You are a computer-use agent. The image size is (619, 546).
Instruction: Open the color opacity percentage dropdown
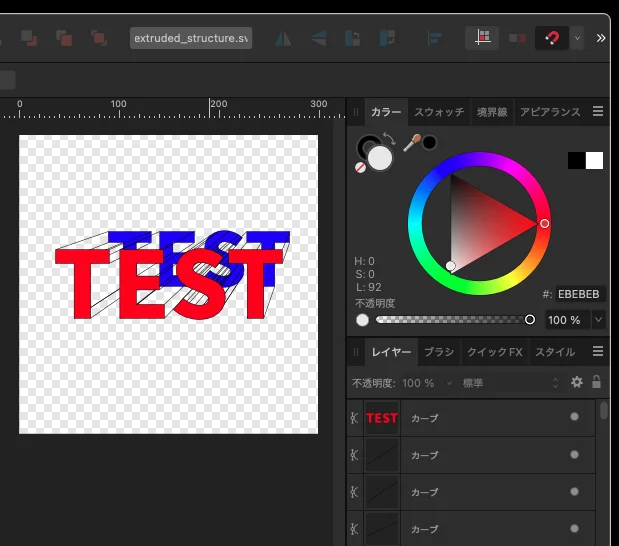pyautogui.click(x=598, y=320)
